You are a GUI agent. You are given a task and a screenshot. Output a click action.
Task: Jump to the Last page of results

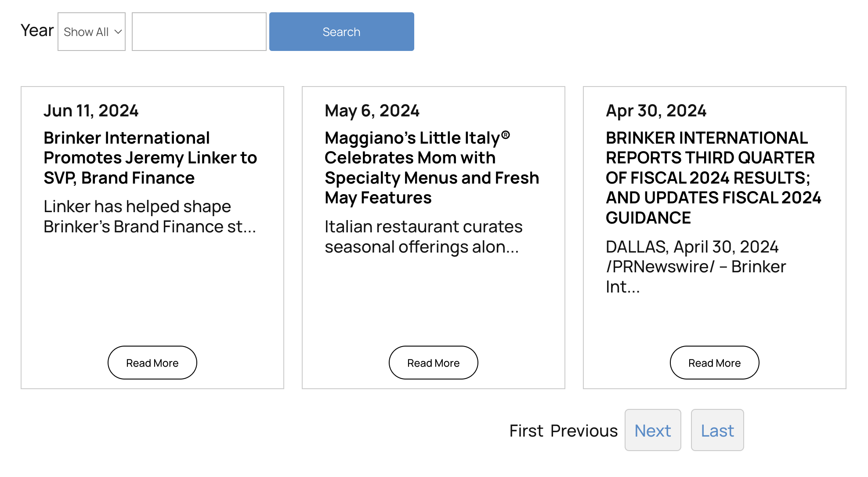pos(717,430)
